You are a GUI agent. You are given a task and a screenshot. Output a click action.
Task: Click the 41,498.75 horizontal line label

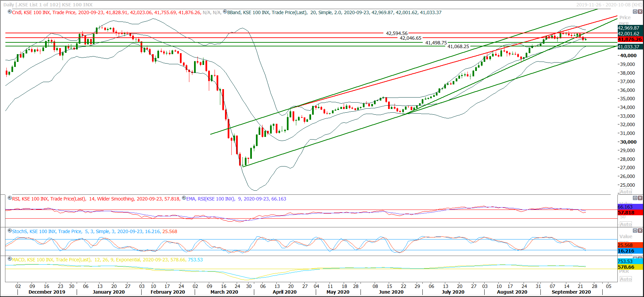436,43
